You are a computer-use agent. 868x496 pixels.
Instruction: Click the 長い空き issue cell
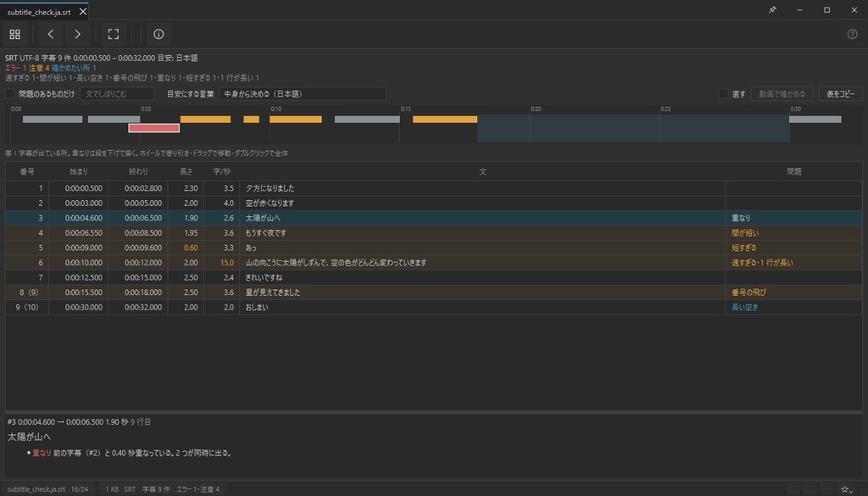tap(793, 307)
